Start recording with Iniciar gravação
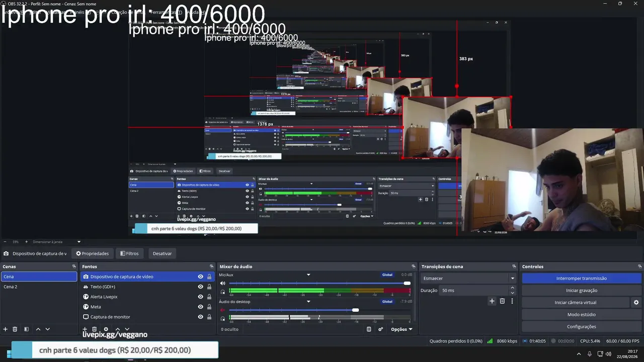The image size is (644, 362). click(582, 290)
